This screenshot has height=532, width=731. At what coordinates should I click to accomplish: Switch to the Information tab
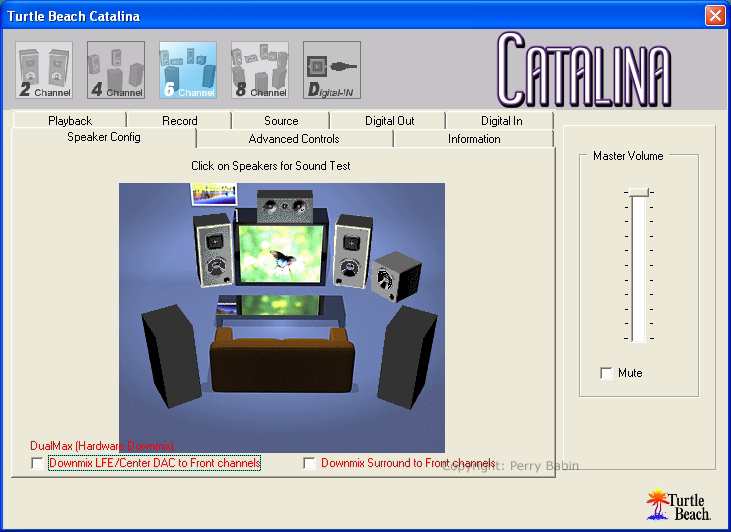tap(474, 139)
